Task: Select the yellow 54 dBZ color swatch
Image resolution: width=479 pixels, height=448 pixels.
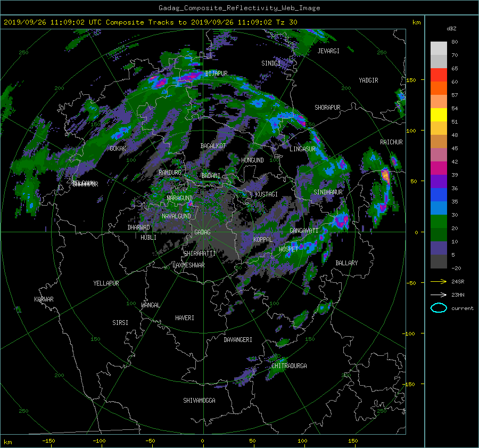Action: point(439,115)
